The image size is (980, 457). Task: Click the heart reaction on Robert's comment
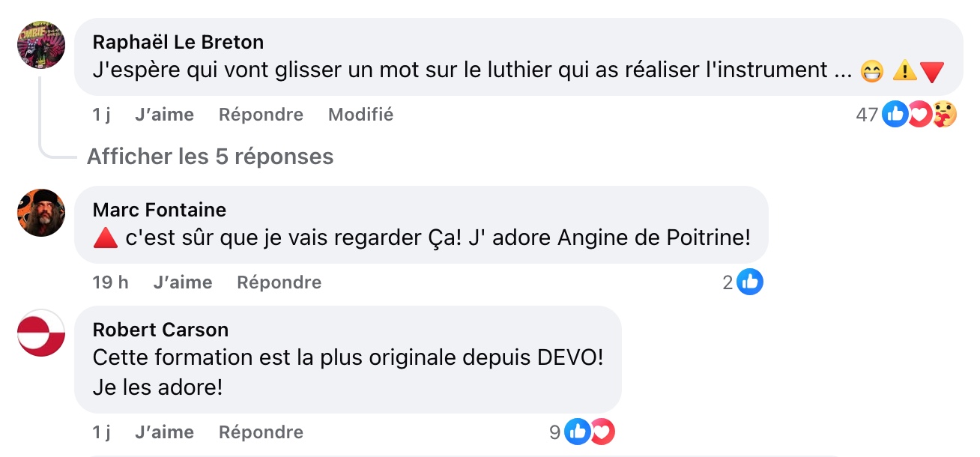tap(602, 432)
